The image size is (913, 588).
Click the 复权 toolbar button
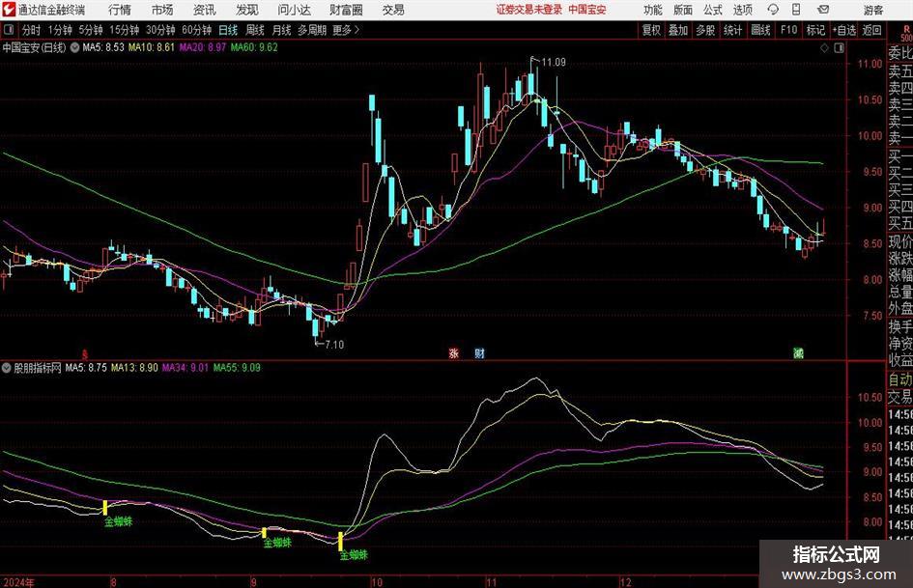[x=651, y=30]
